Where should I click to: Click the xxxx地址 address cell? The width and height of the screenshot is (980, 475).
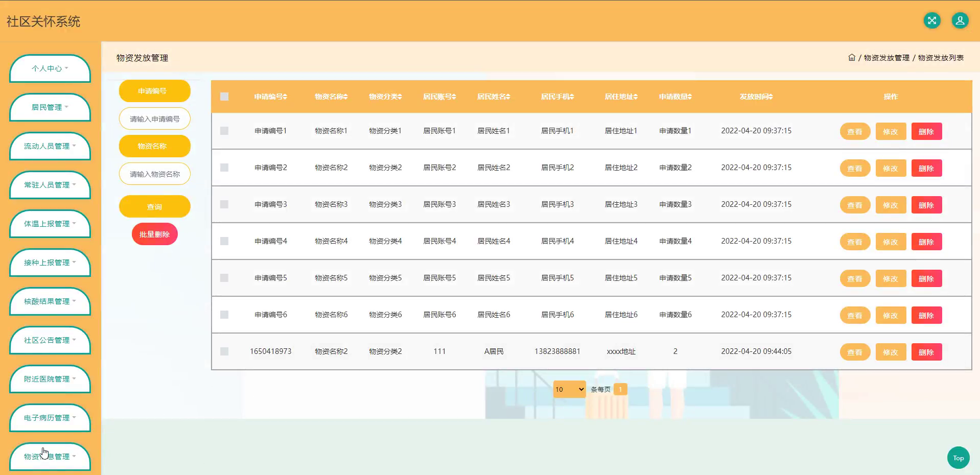click(x=621, y=351)
